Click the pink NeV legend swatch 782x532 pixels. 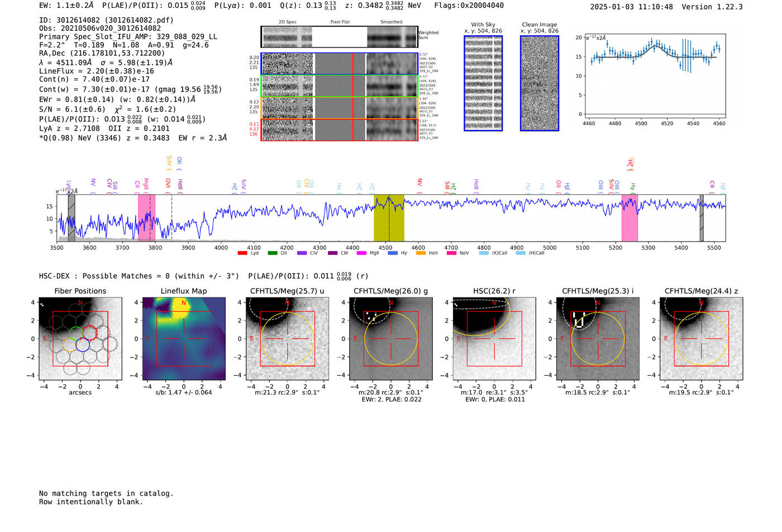(451, 253)
